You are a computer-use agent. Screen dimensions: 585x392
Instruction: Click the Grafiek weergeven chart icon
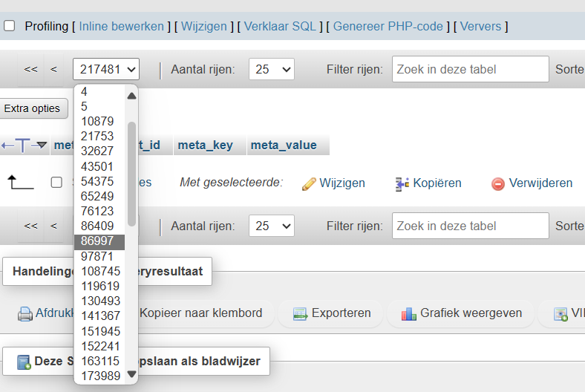409,313
